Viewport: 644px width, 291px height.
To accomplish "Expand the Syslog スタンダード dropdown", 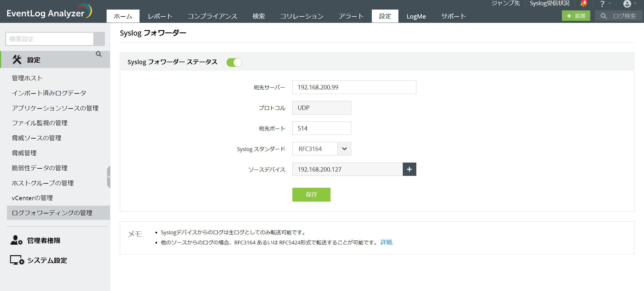I will click(344, 149).
